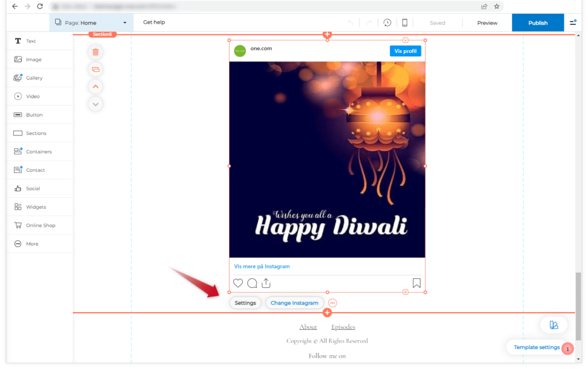The height and width of the screenshot is (369, 588).
Task: Open the version history clock icon
Action: tap(388, 23)
